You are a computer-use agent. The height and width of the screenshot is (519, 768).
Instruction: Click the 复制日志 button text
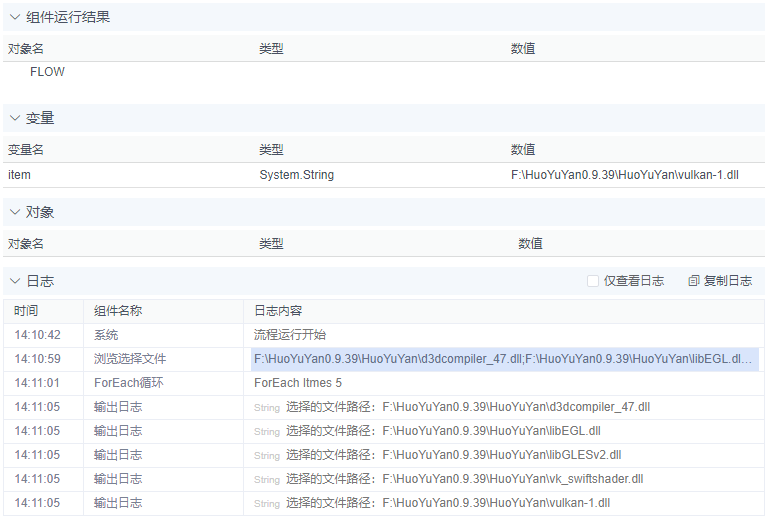click(x=728, y=281)
